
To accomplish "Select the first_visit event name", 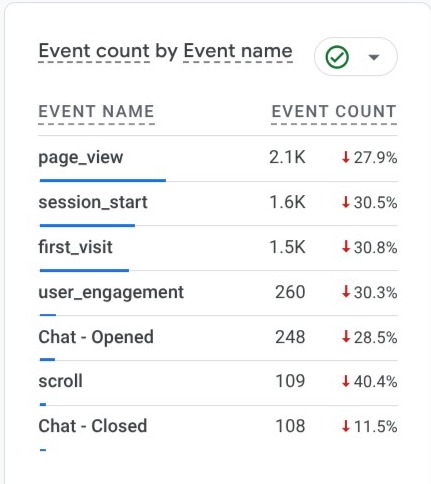I will [76, 247].
